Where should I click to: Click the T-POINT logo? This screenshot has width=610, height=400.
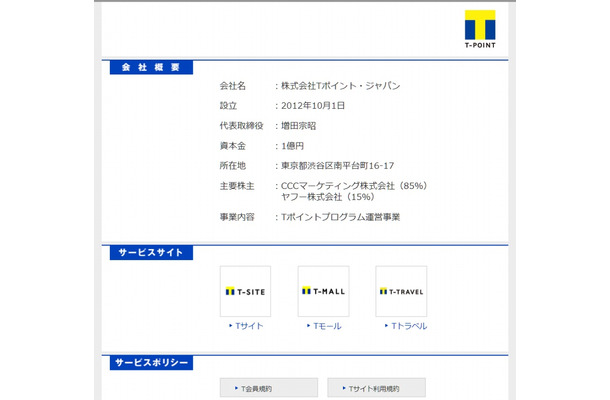tap(480, 29)
